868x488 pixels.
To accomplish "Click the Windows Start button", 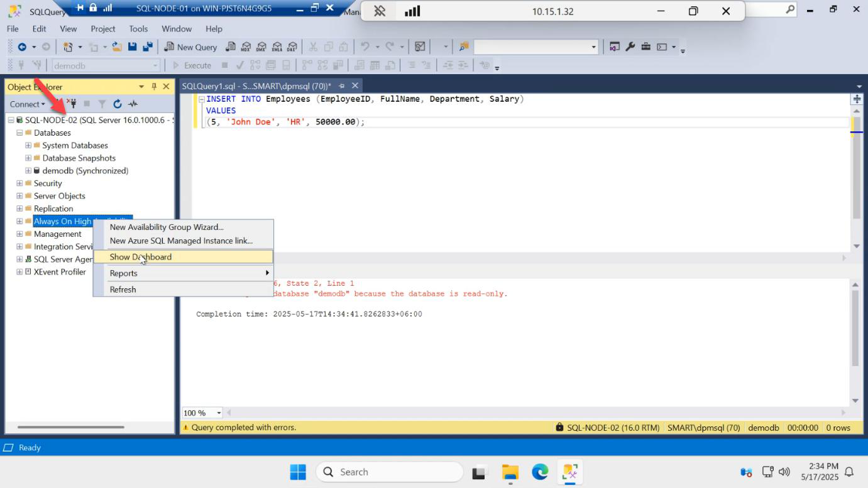I will pos(298,472).
